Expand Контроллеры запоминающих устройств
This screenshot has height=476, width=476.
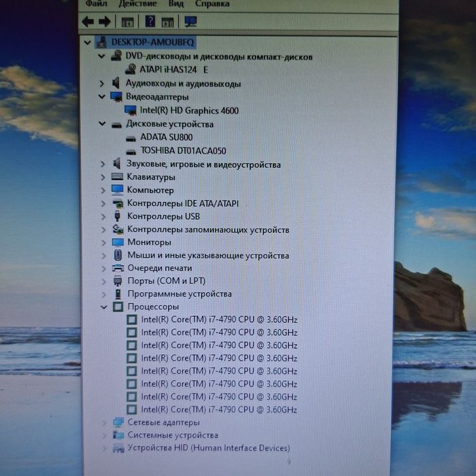click(103, 230)
